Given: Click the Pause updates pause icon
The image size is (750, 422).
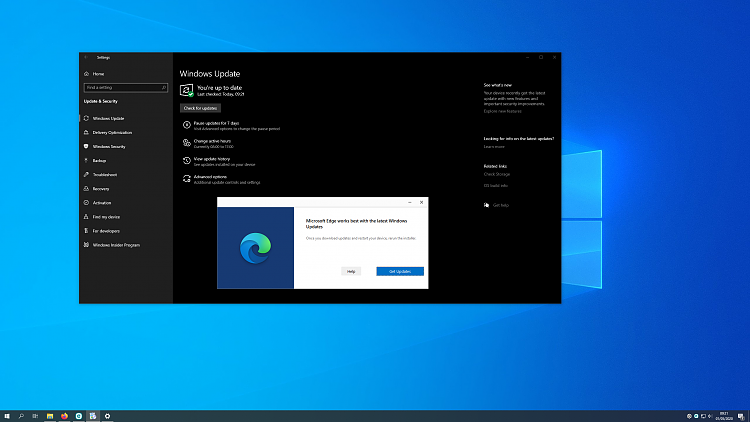Looking at the screenshot, I should point(187,125).
